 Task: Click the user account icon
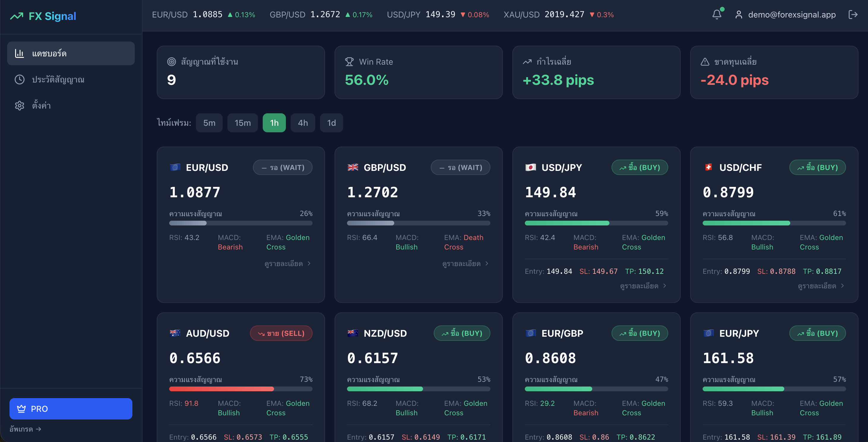pyautogui.click(x=739, y=15)
